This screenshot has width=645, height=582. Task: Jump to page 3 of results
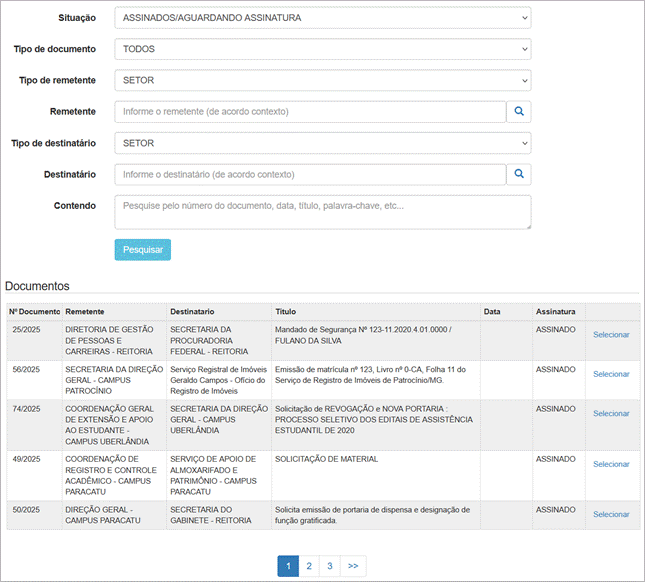[330, 566]
